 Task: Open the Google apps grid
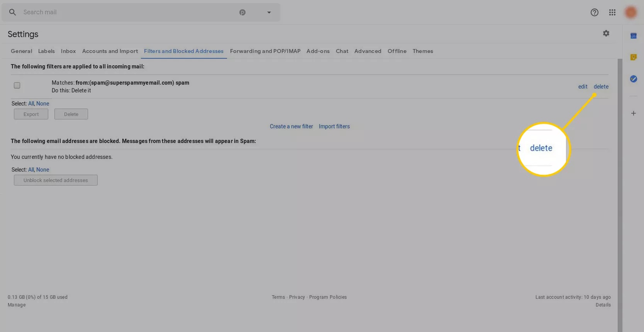pos(612,12)
